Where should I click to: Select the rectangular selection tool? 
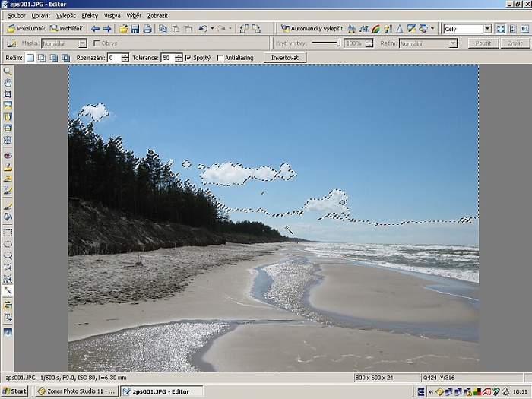(8, 233)
